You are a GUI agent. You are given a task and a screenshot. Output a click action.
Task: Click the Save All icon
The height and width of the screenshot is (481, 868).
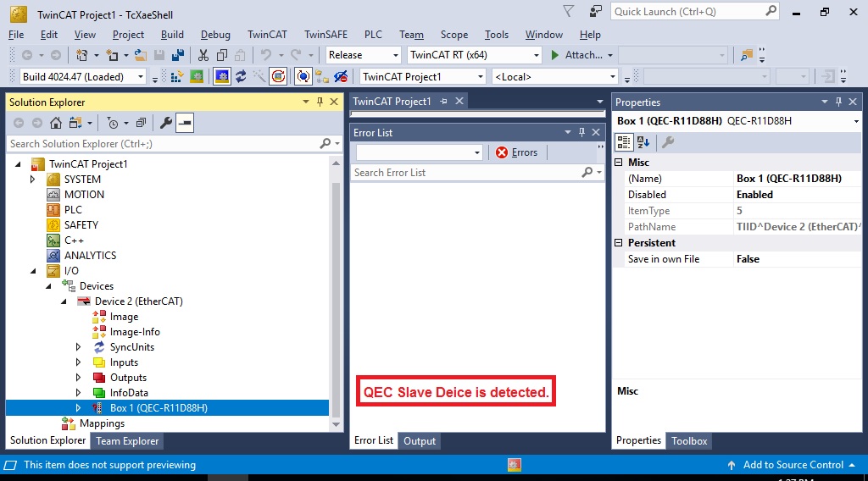click(178, 55)
